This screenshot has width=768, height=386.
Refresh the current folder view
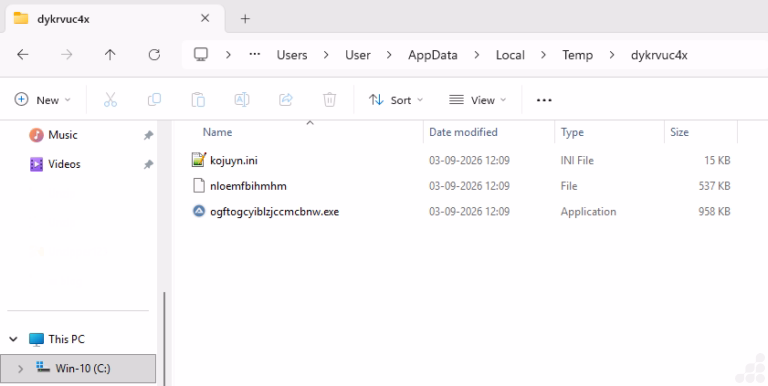[x=154, y=55]
